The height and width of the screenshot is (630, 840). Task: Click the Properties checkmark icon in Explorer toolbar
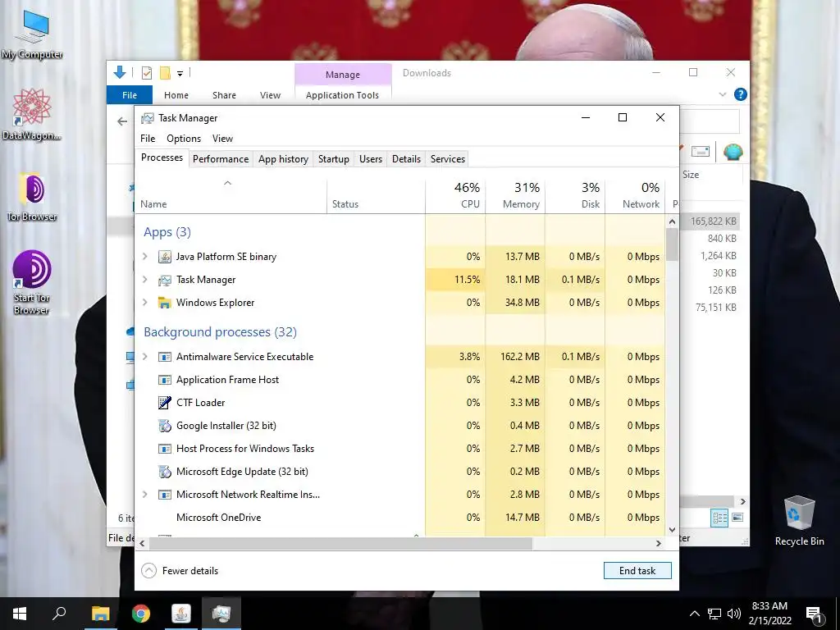pos(146,73)
